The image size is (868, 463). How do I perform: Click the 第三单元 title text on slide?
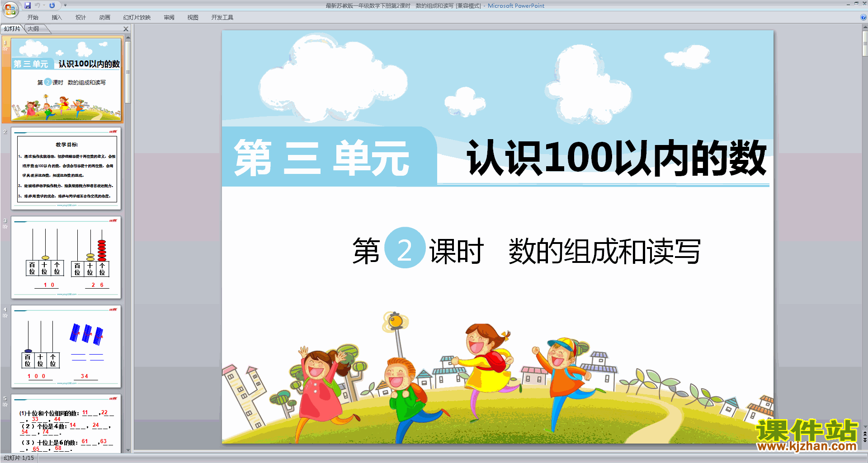321,158
